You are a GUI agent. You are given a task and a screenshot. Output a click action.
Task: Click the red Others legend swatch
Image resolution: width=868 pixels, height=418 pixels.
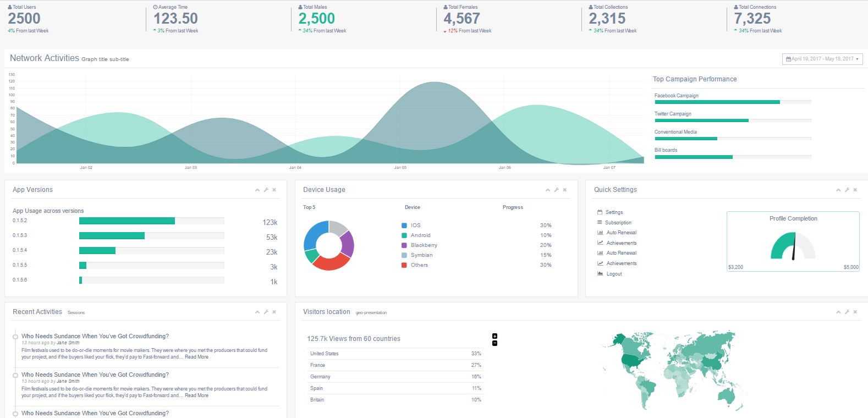tap(404, 265)
